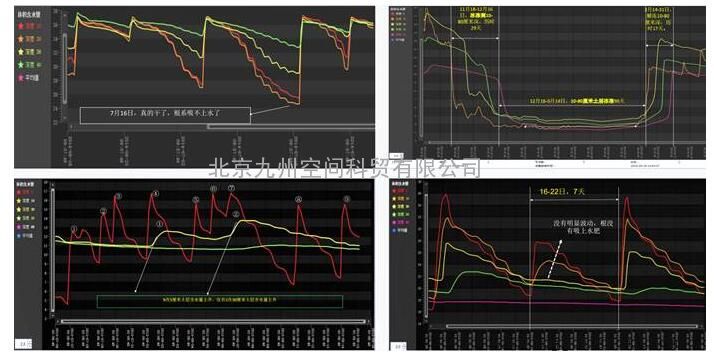Viewport: 714px width, 361px height.
Task: Toggle blue average legend entry in bottom-left chart
Action: click(26, 236)
